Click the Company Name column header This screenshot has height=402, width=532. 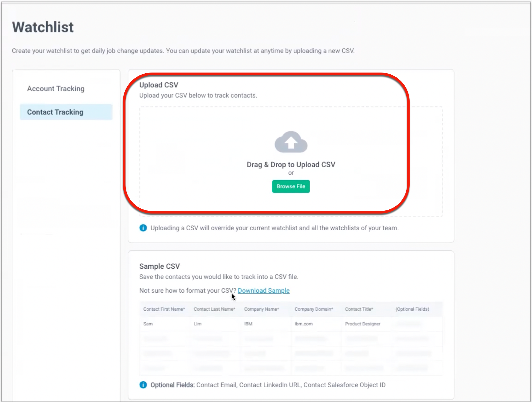[x=261, y=309]
